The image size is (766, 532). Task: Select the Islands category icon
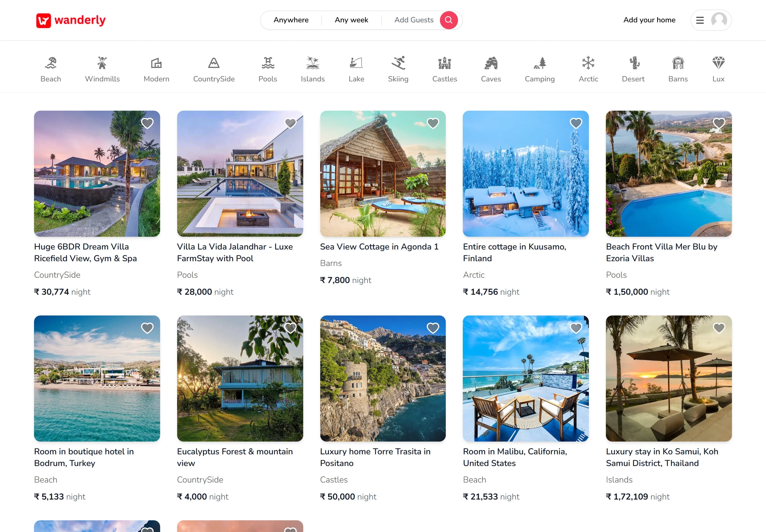[313, 63]
